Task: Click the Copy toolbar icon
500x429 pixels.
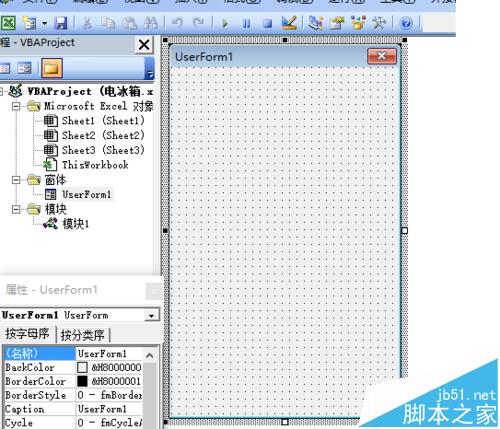Action: 108,23
